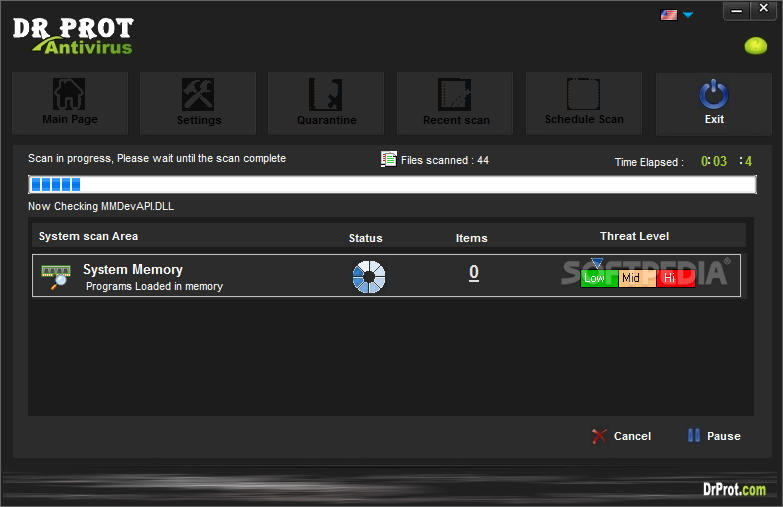Image resolution: width=783 pixels, height=507 pixels.
Task: Open the Settings wrench icon
Action: [x=198, y=94]
